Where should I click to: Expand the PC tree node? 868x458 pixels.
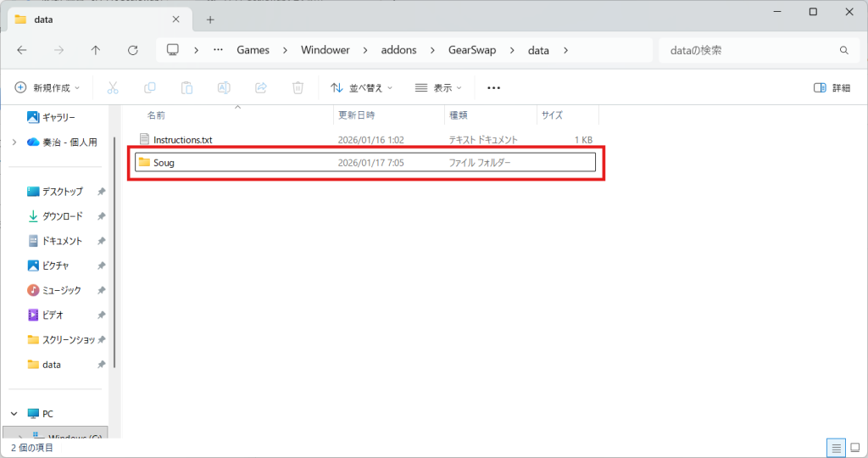pos(14,413)
